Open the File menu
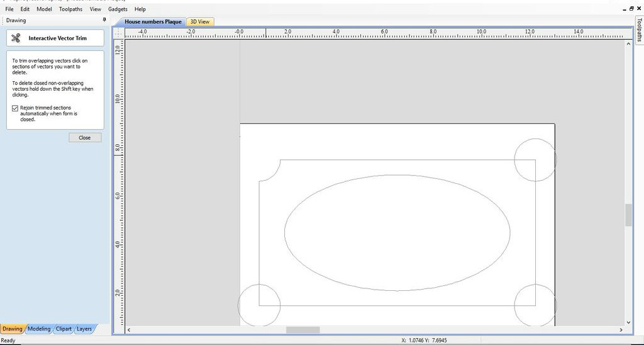 pyautogui.click(x=9, y=9)
